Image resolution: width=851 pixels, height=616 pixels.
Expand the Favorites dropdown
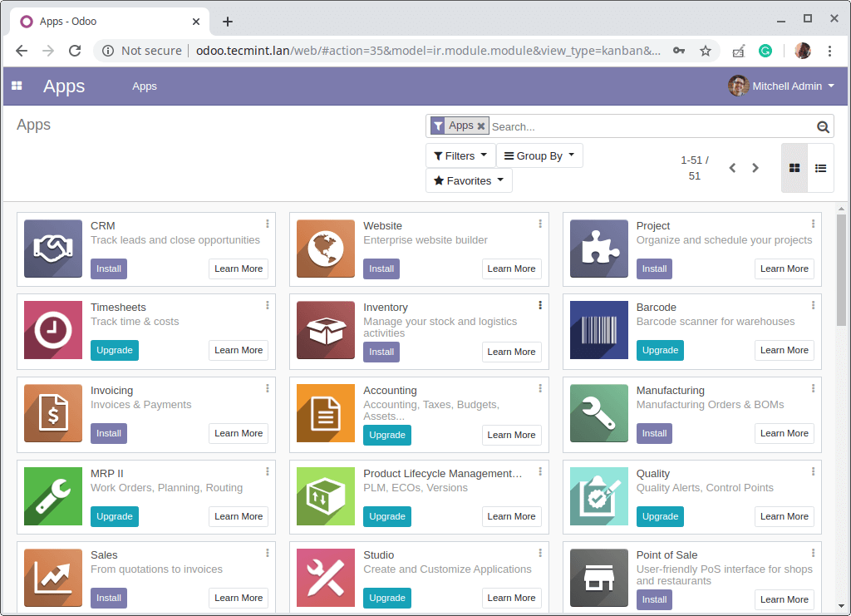pyautogui.click(x=469, y=180)
